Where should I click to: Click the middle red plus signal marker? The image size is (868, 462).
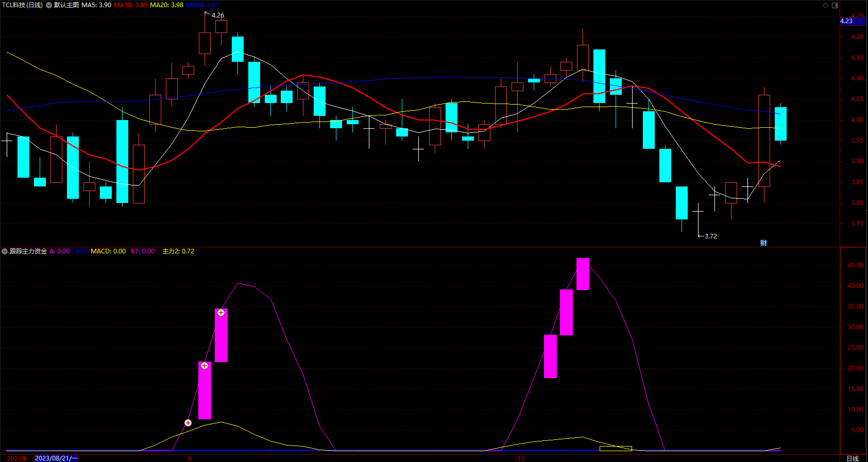pyautogui.click(x=205, y=366)
